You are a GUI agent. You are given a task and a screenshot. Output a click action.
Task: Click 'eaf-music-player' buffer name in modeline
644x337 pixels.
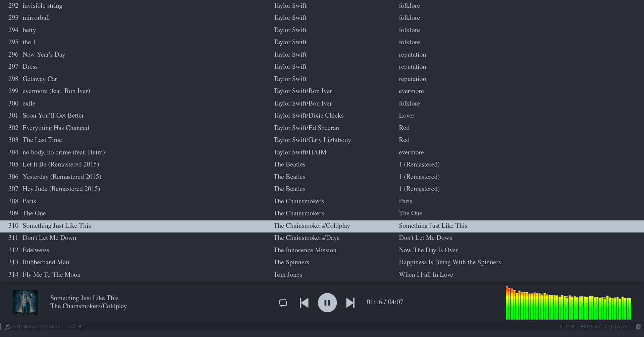coord(36,327)
